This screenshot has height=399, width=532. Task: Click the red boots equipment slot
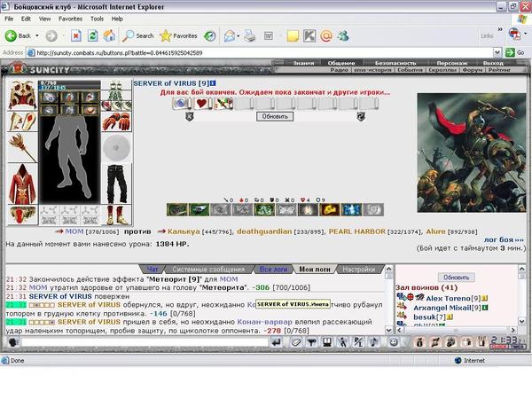116,215
